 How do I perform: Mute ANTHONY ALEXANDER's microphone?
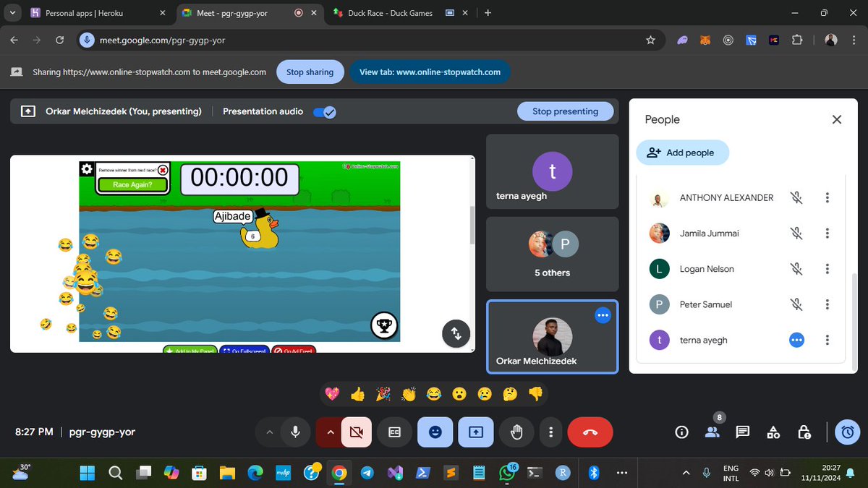click(796, 197)
